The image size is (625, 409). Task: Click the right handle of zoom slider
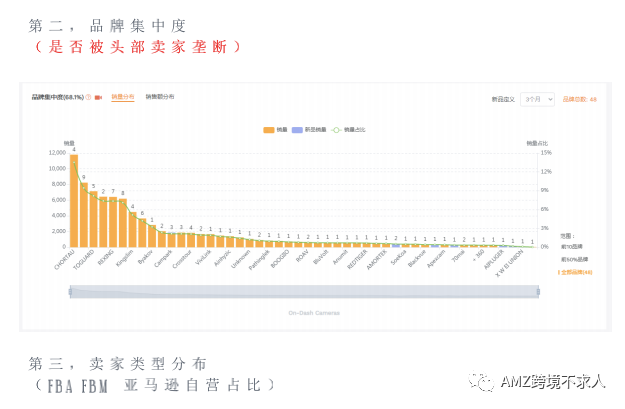[538, 292]
